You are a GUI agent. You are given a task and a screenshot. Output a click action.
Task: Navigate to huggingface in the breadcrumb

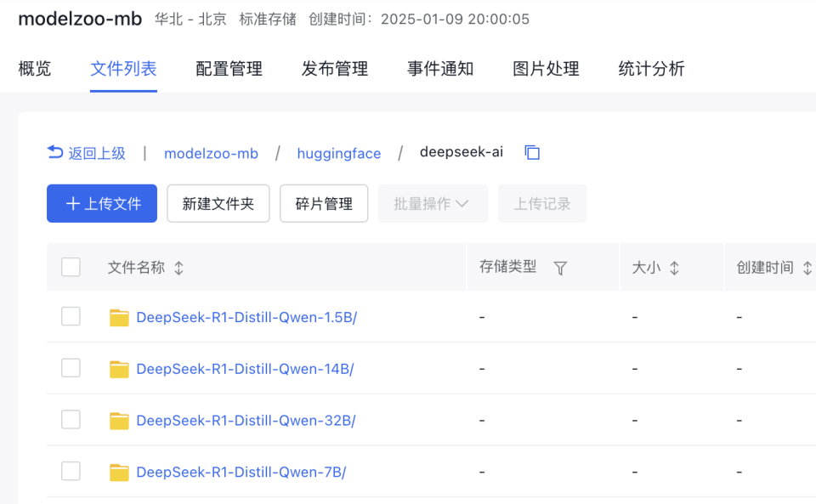click(338, 153)
